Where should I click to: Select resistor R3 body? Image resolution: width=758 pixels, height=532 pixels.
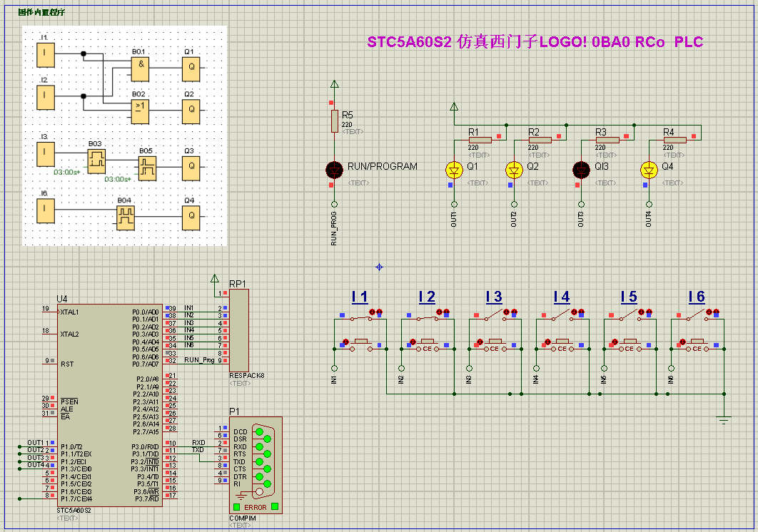pyautogui.click(x=607, y=140)
